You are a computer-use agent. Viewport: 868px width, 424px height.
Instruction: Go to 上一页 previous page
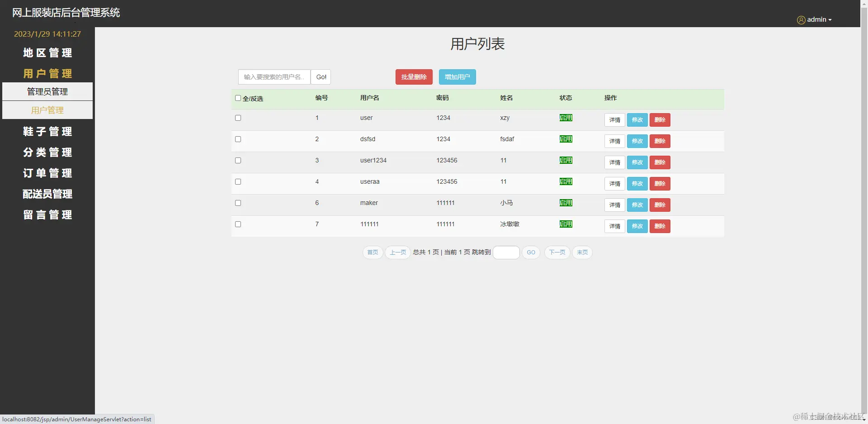coord(398,252)
